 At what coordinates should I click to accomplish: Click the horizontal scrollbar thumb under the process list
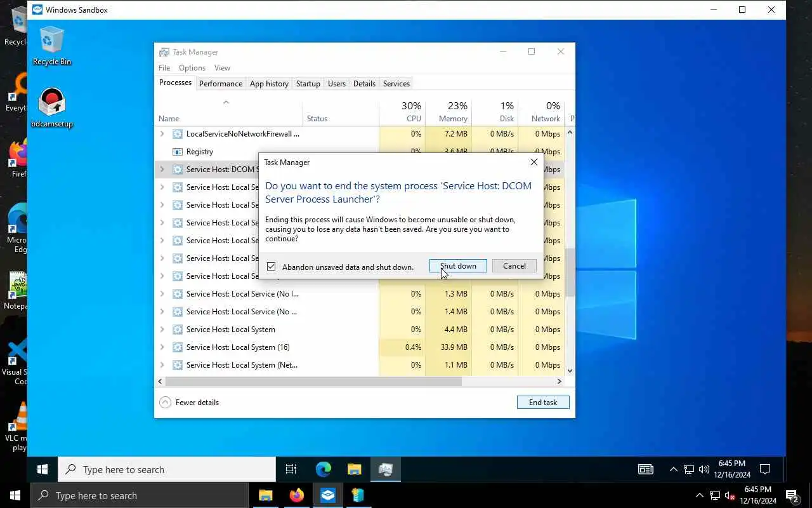coord(313,381)
